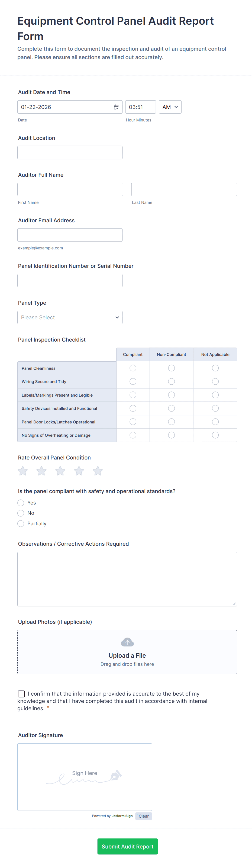Select Partially for safety compliance
252x868 pixels.
tap(21, 524)
